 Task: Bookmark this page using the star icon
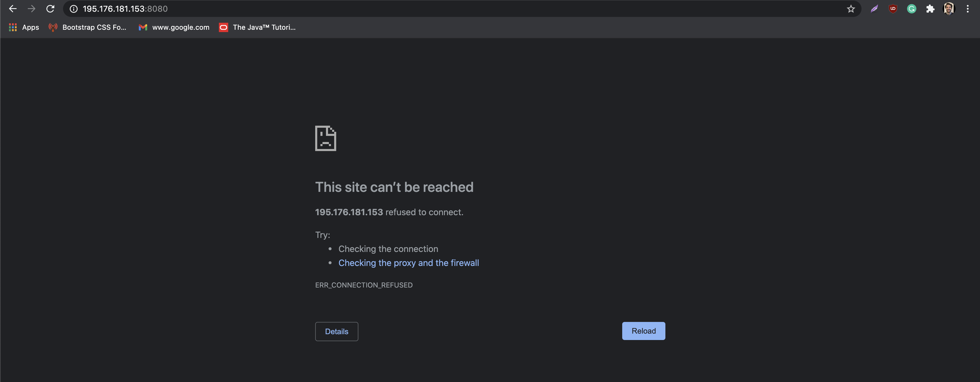tap(851, 8)
